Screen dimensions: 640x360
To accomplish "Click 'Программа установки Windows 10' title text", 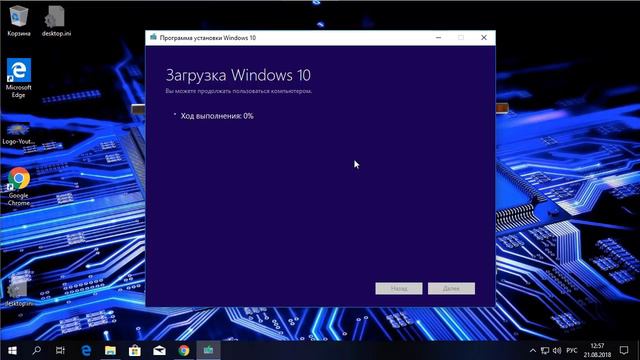I will click(x=208, y=38).
